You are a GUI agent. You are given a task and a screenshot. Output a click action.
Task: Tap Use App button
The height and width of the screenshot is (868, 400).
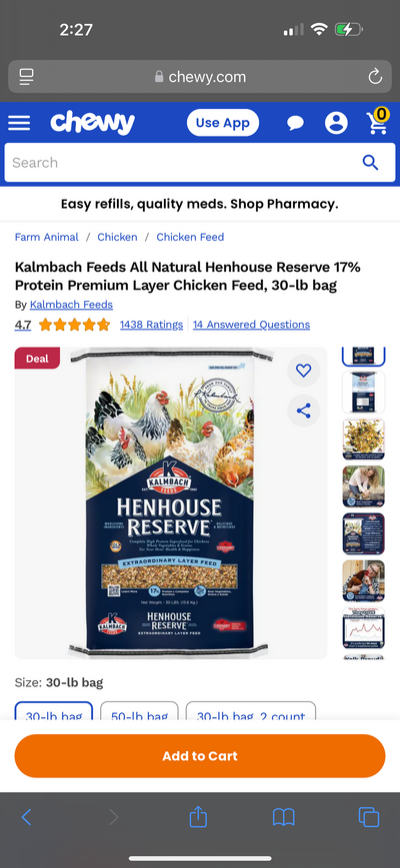tap(223, 123)
